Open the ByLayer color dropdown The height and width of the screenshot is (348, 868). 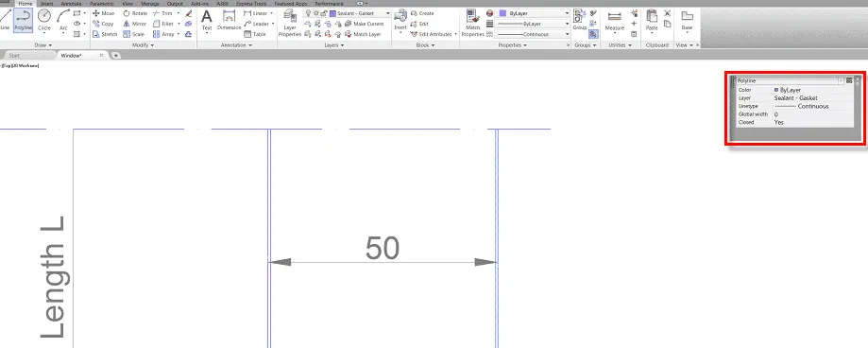pyautogui.click(x=567, y=13)
